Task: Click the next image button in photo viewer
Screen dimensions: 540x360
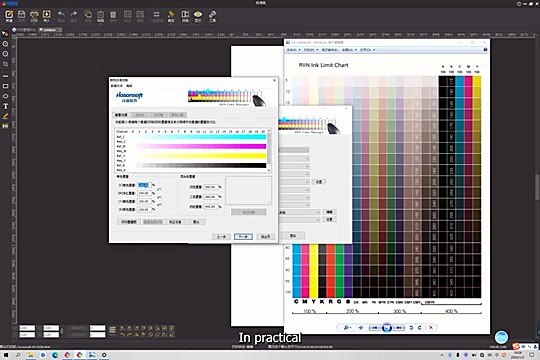Action: coord(398,328)
